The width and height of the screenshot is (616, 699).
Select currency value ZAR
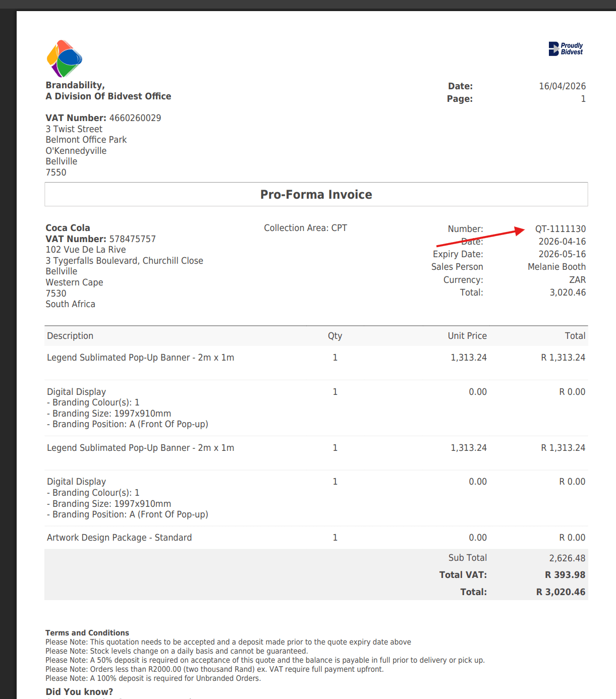click(578, 280)
